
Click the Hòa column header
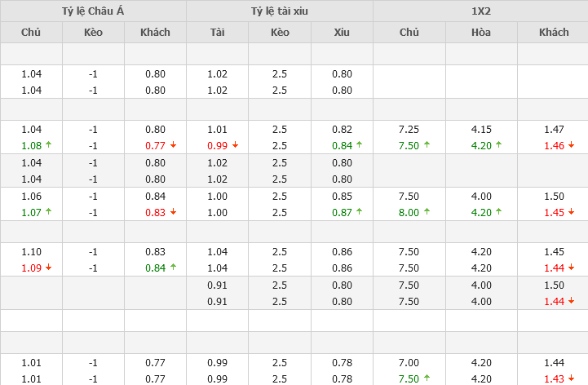coord(481,33)
